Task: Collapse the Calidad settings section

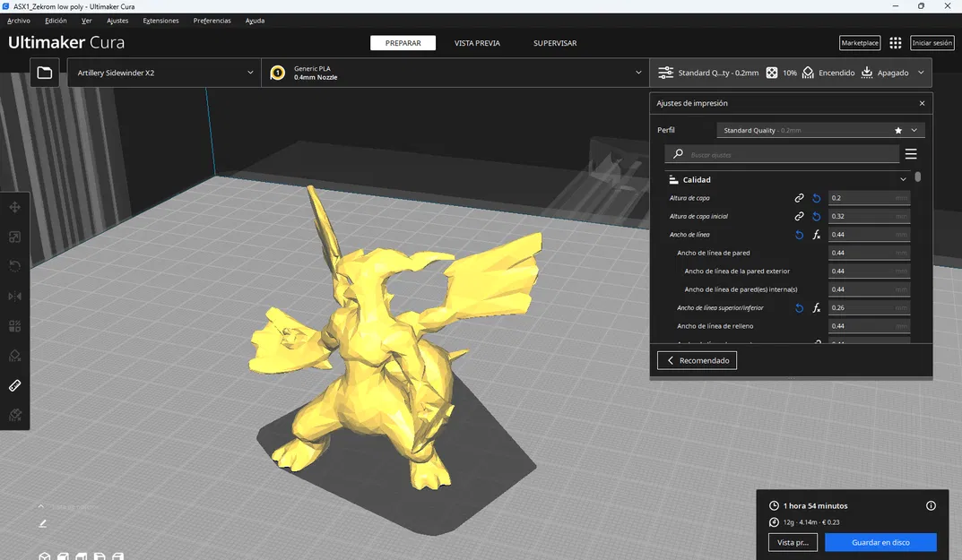Action: (903, 179)
